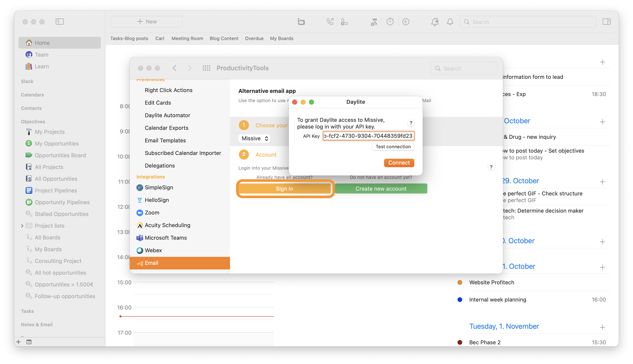Click the sidebar bottom plus icon
The image size is (633, 364).
18,342
